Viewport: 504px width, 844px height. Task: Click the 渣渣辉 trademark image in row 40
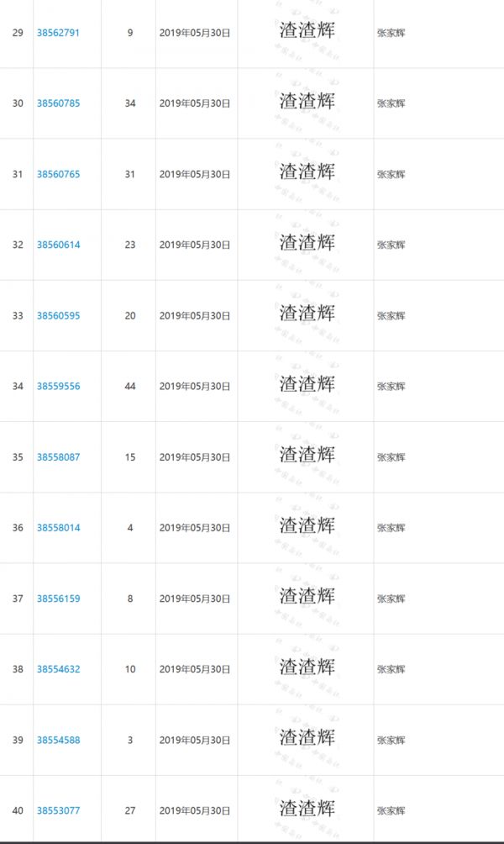click(307, 809)
